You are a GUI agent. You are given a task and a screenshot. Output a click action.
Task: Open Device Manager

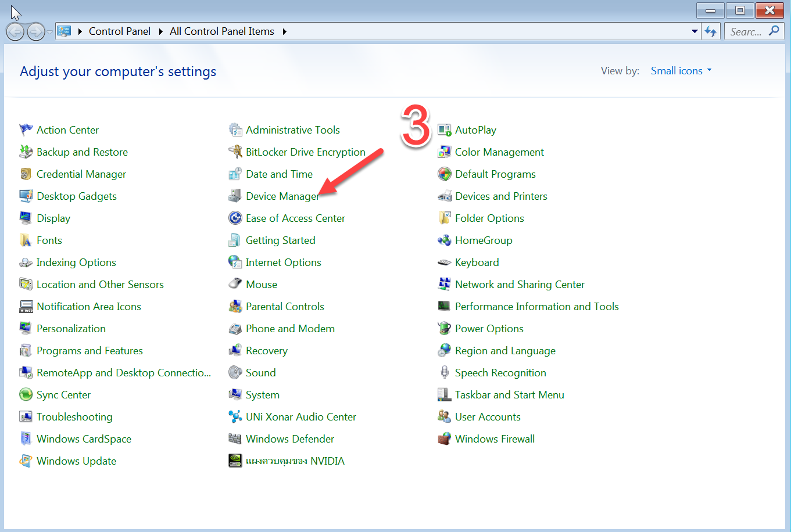pyautogui.click(x=282, y=196)
